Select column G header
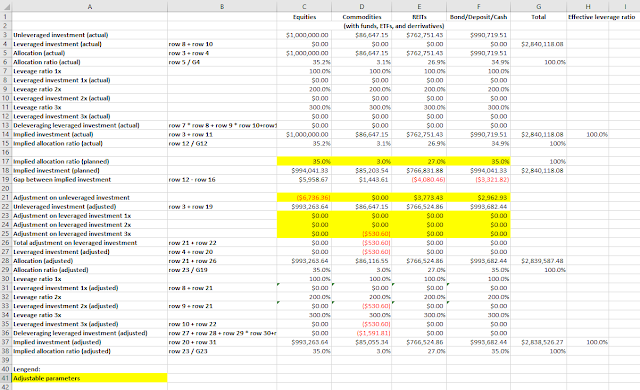 [x=538, y=7]
